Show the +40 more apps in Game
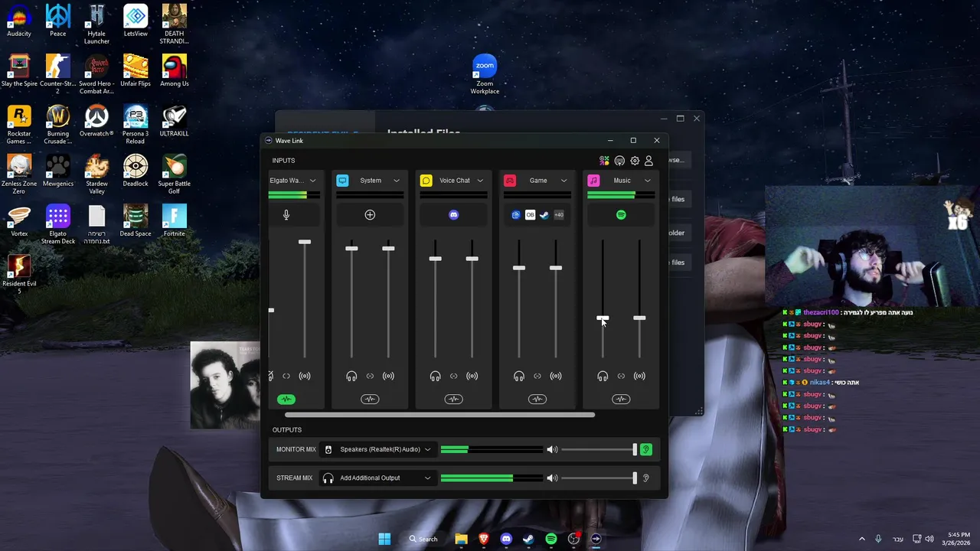This screenshot has height=551, width=980. (x=559, y=215)
